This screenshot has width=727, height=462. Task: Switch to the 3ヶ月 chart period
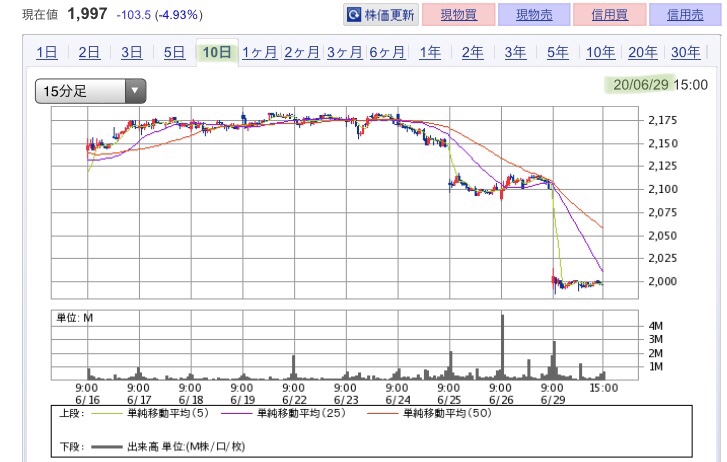(344, 52)
